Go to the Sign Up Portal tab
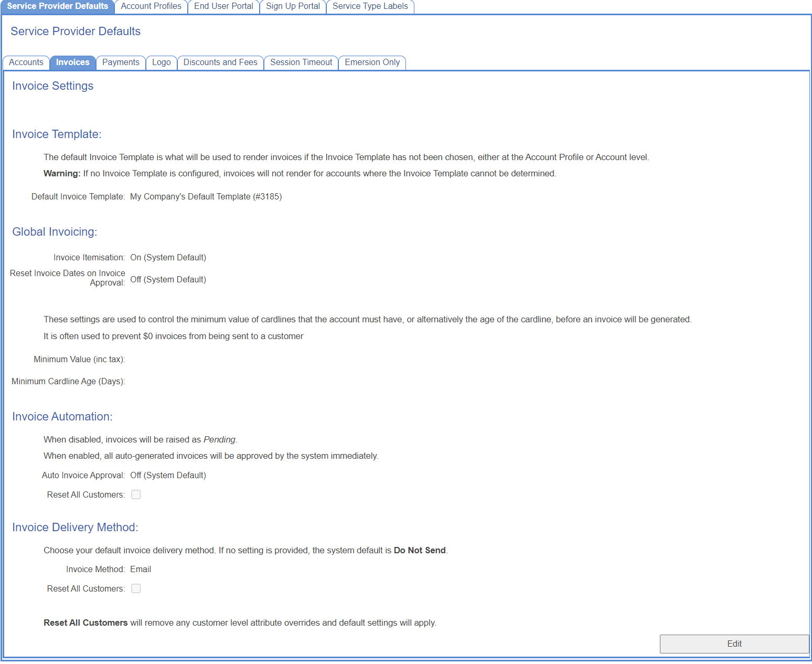 pos(293,6)
